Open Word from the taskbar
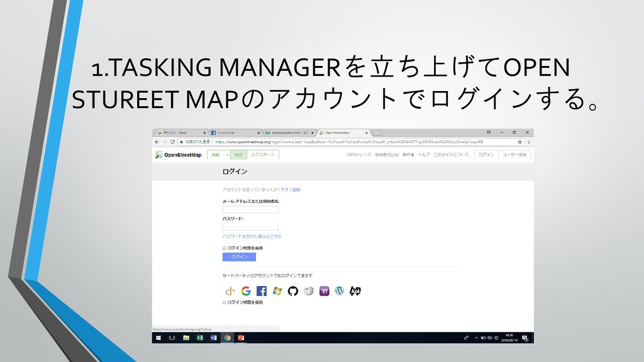 coord(213,337)
